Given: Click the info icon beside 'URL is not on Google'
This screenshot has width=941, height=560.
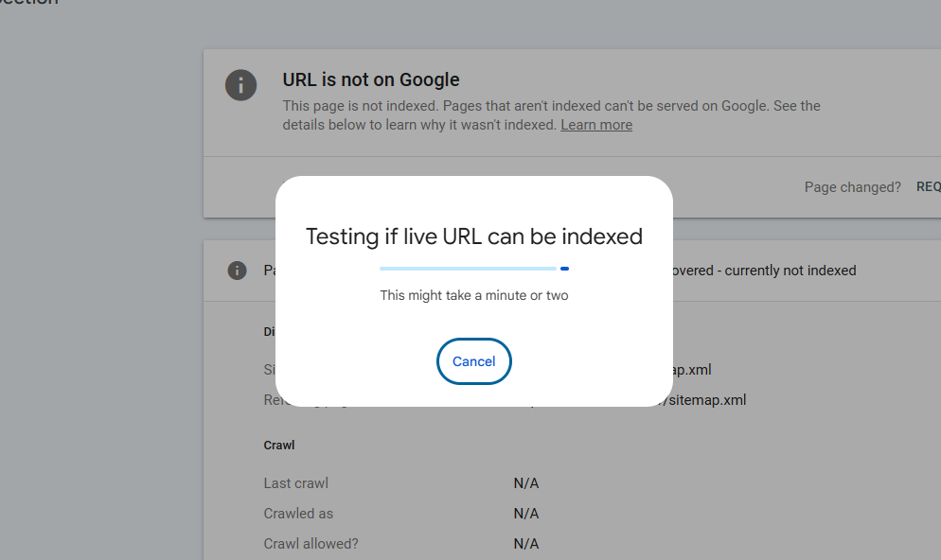Looking at the screenshot, I should [240, 85].
